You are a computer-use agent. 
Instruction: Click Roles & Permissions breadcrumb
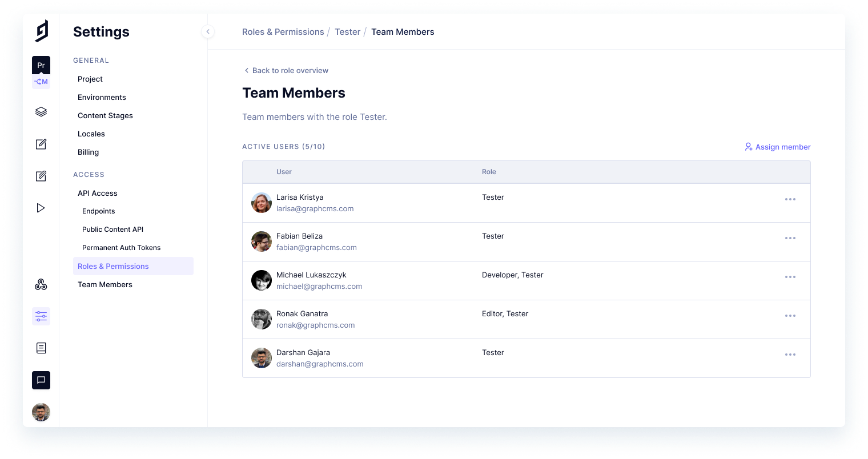click(x=283, y=32)
